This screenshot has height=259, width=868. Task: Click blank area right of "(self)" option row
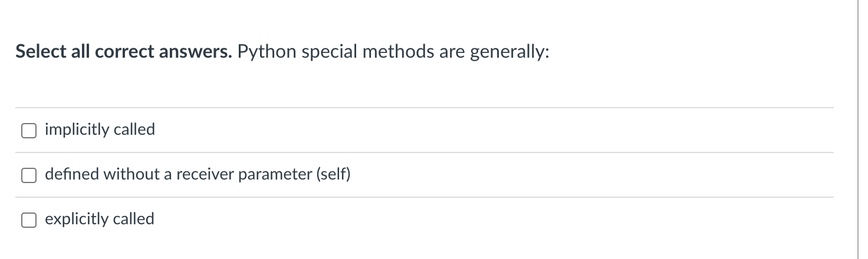click(590, 175)
